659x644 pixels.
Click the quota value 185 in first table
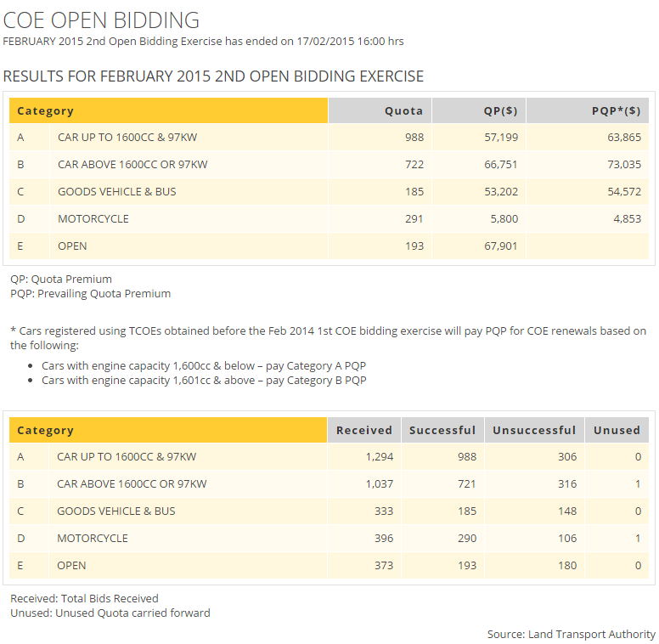(x=414, y=192)
